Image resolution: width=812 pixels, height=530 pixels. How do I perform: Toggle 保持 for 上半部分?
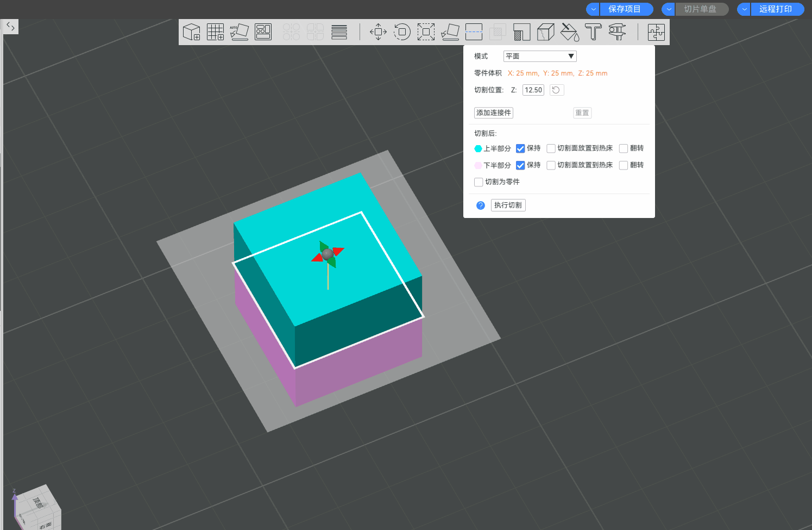[520, 148]
